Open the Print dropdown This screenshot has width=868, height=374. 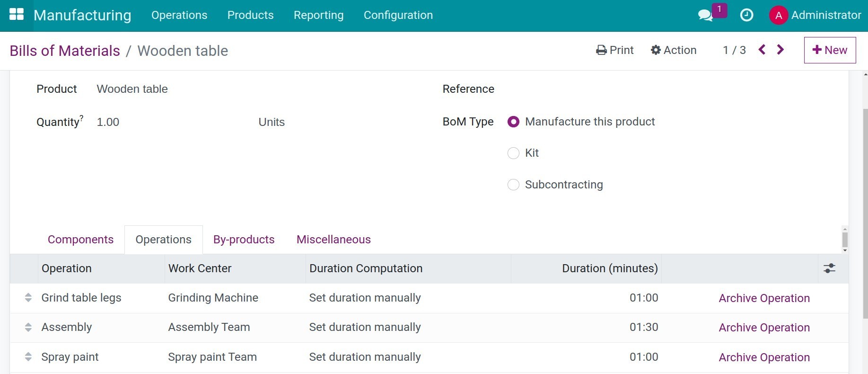615,50
